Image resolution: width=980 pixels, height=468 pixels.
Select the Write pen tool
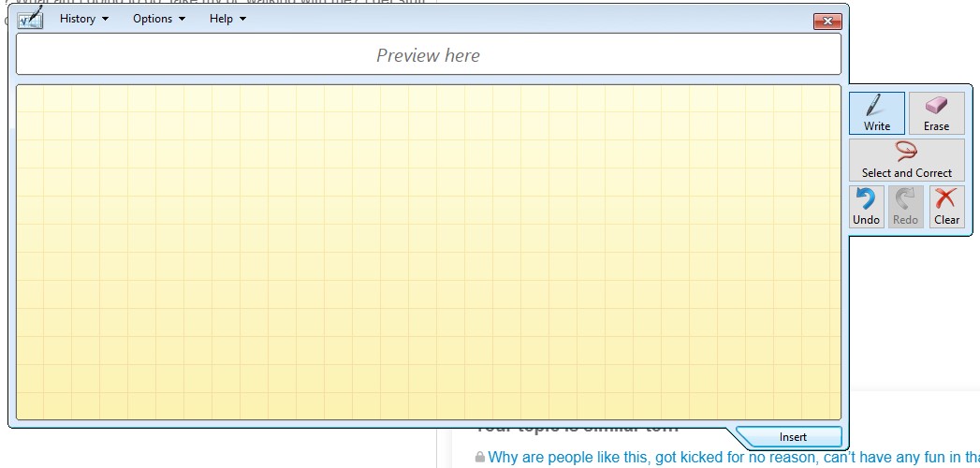[877, 112]
